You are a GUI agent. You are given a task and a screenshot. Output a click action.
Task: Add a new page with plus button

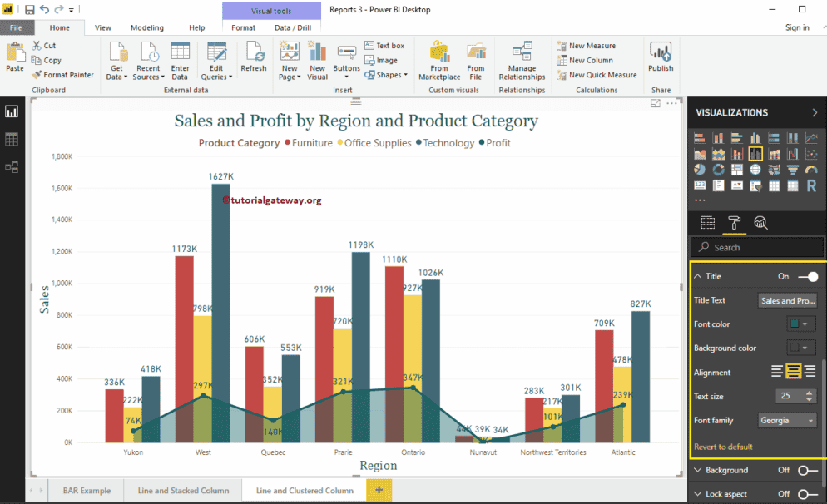coord(379,490)
